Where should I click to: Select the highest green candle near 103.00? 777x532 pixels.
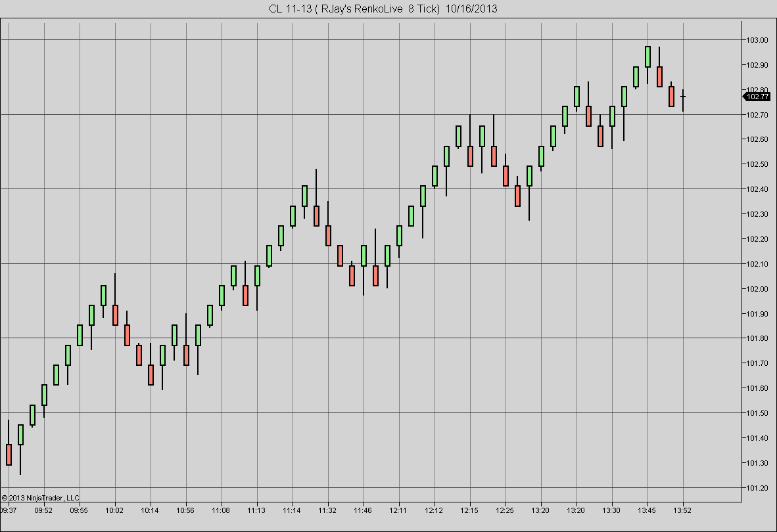click(x=647, y=57)
